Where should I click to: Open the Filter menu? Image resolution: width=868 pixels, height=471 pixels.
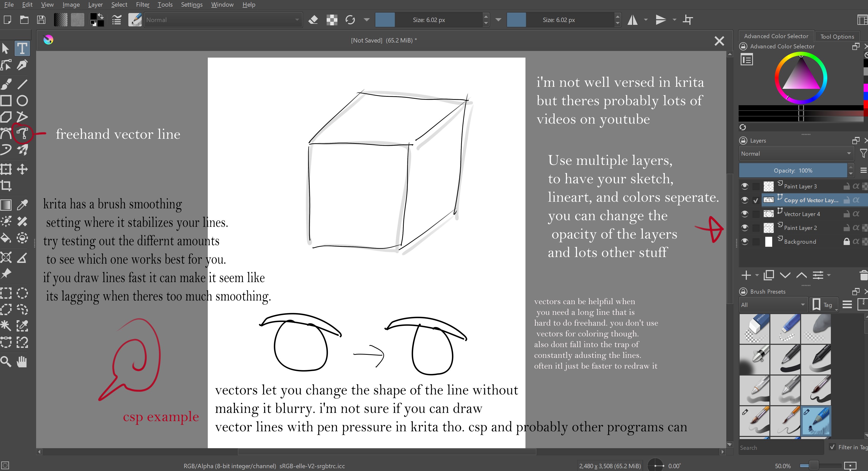(142, 5)
